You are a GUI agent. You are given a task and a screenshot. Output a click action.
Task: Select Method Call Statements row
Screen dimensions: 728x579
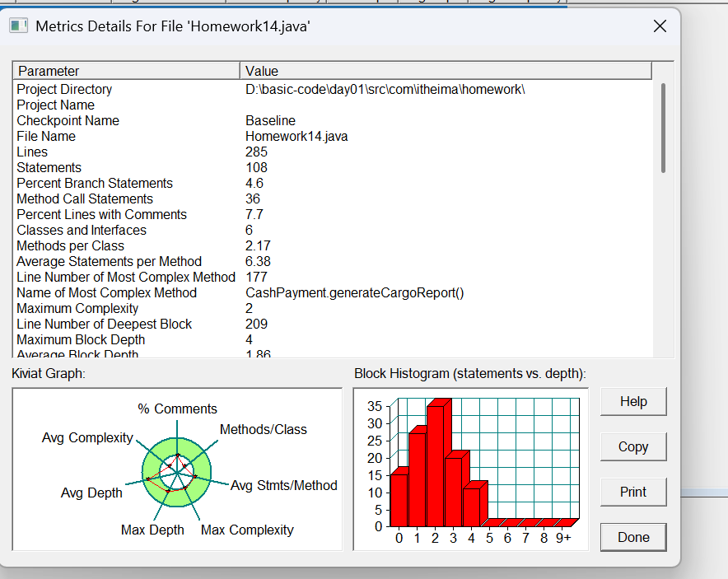pyautogui.click(x=333, y=198)
